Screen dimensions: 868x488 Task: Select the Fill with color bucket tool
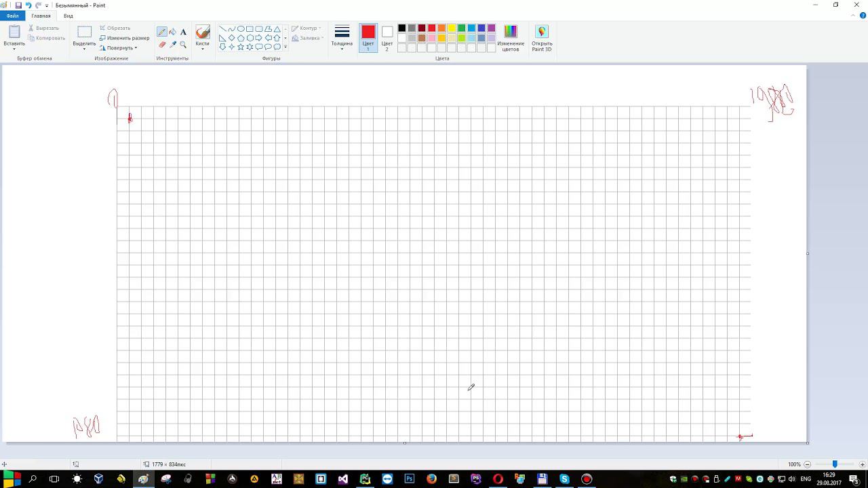[x=173, y=32]
